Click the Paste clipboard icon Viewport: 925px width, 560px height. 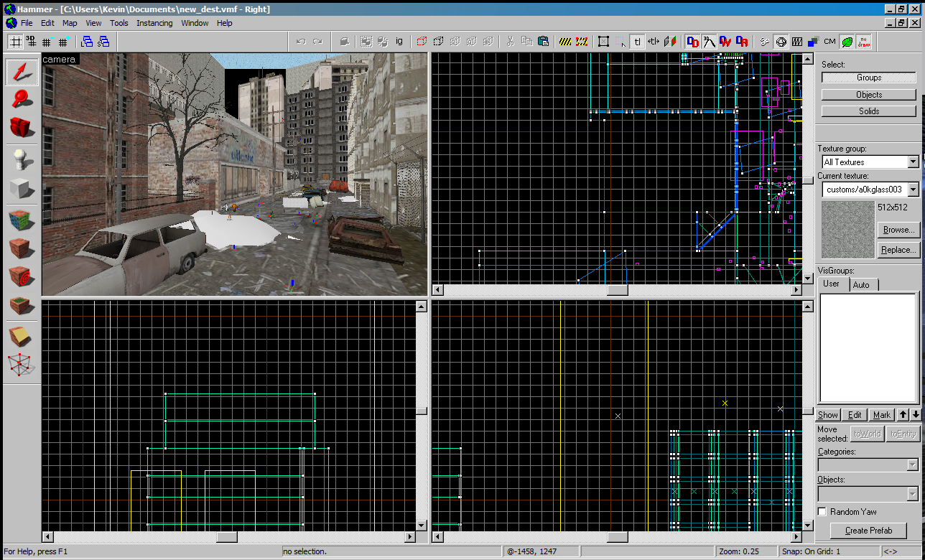(x=544, y=42)
